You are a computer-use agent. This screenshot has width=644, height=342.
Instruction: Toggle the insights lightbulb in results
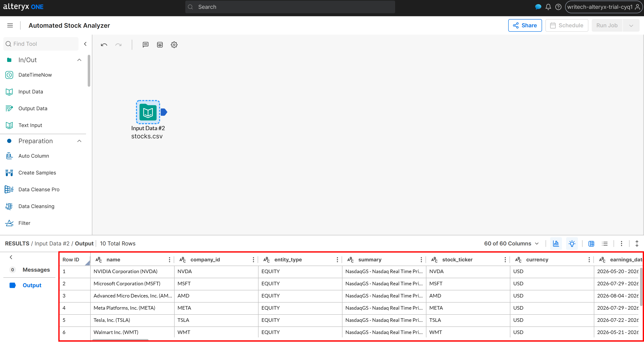(572, 243)
